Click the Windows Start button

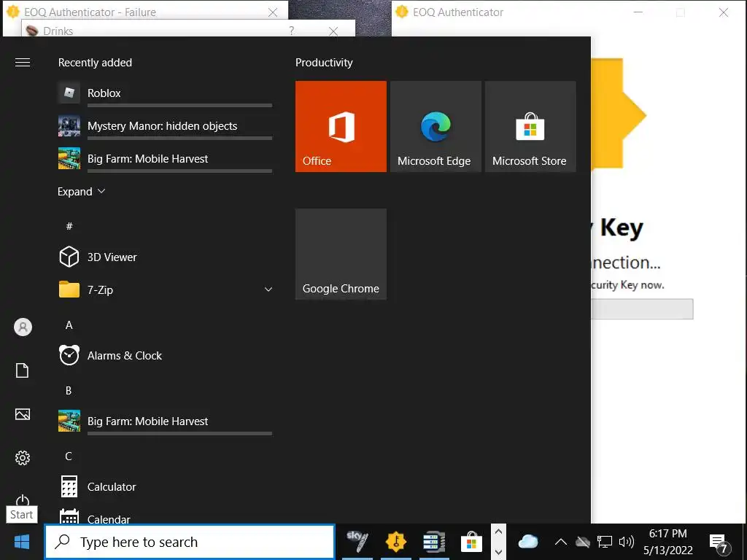[22, 542]
